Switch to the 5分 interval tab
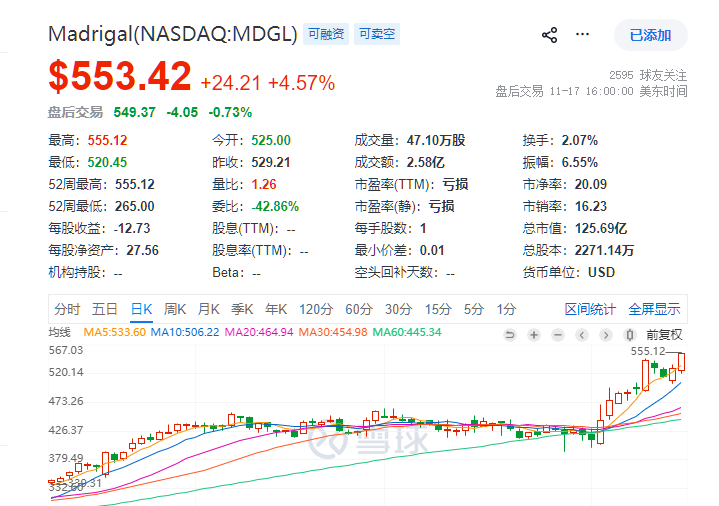 tap(474, 309)
